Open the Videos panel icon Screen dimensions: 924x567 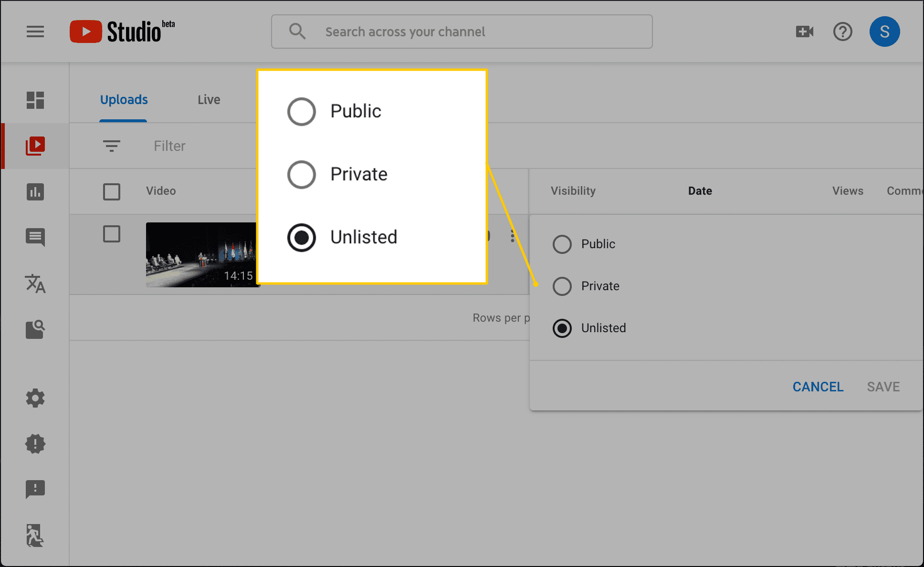36,145
